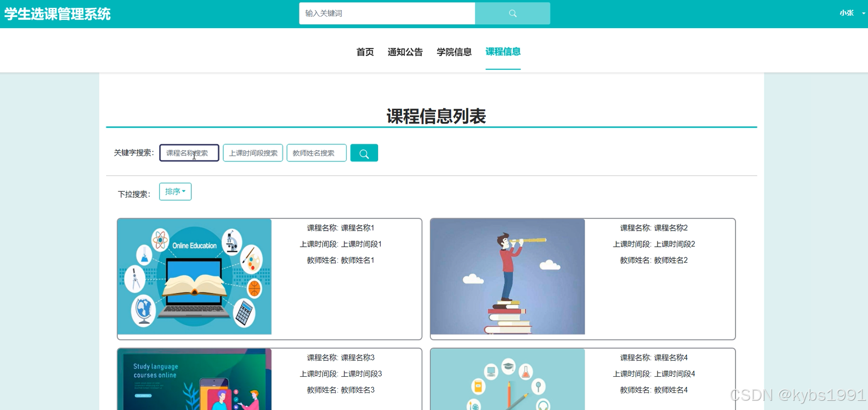The image size is (868, 410).
Task: Open the 通知公告 tab
Action: (405, 52)
